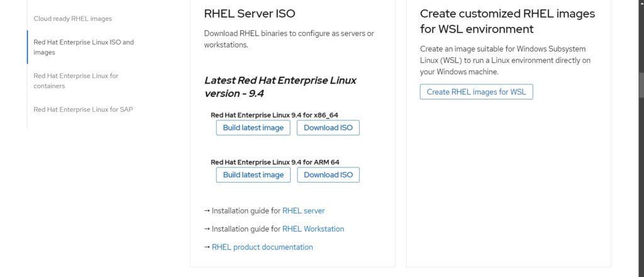
Task: Go to Red Hat Enterprise Linux for containers
Action: click(76, 81)
